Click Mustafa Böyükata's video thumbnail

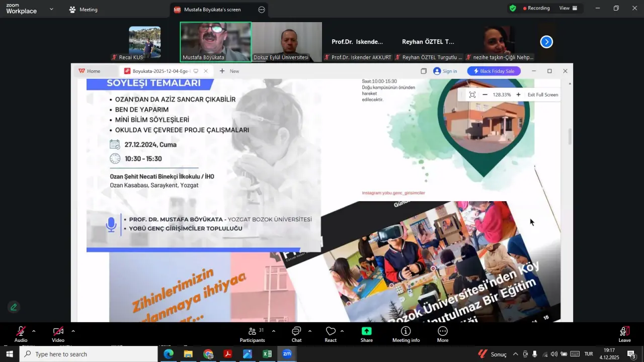pos(215,41)
